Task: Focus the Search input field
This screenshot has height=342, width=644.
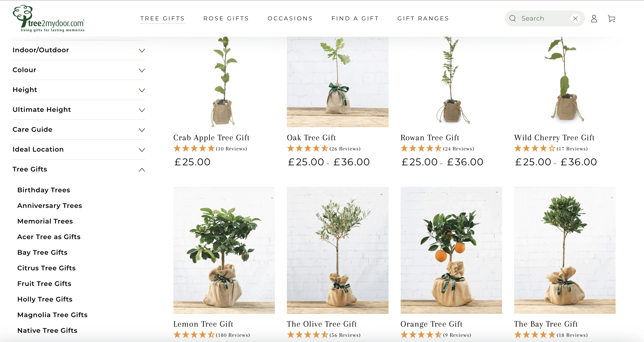Action: tap(545, 18)
